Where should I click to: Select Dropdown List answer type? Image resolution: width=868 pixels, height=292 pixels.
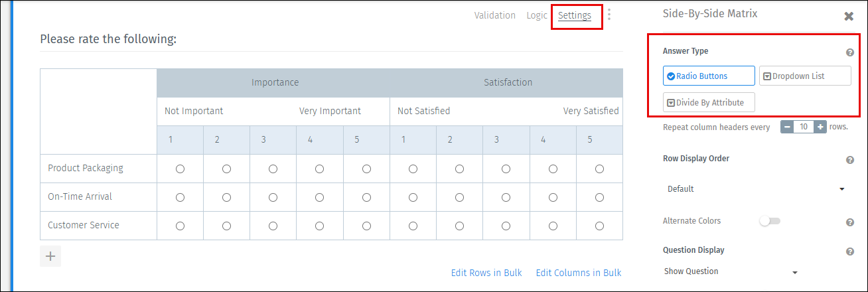pos(805,76)
